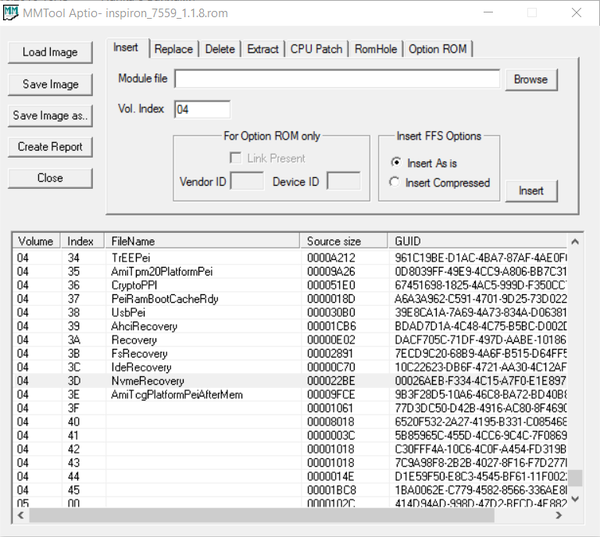Click the Create Report button
Screen dimensions: 600x537
tap(50, 147)
